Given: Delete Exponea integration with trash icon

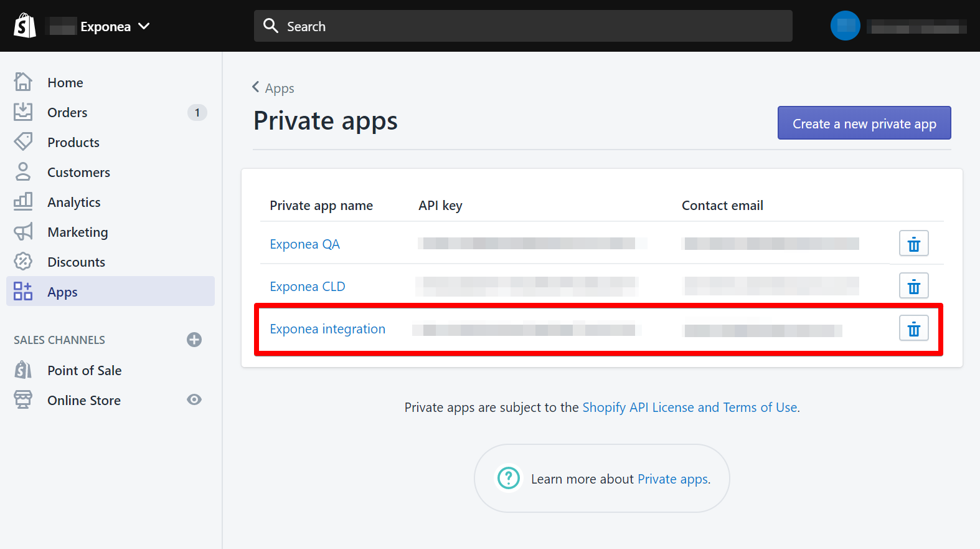Looking at the screenshot, I should click(914, 328).
